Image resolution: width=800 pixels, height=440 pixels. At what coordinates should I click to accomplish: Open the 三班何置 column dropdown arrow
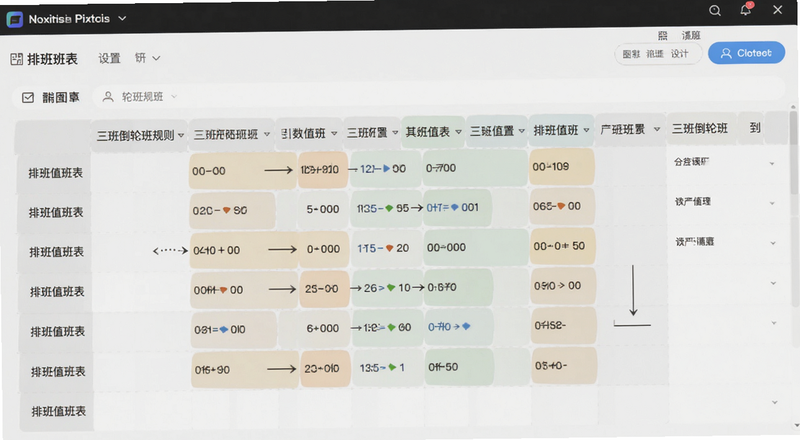(395, 132)
